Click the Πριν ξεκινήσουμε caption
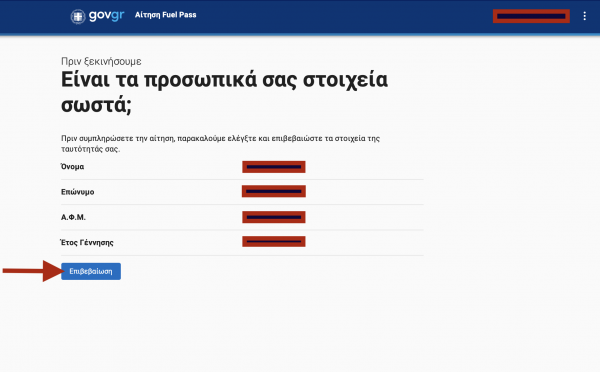The height and width of the screenshot is (372, 600). (101, 61)
